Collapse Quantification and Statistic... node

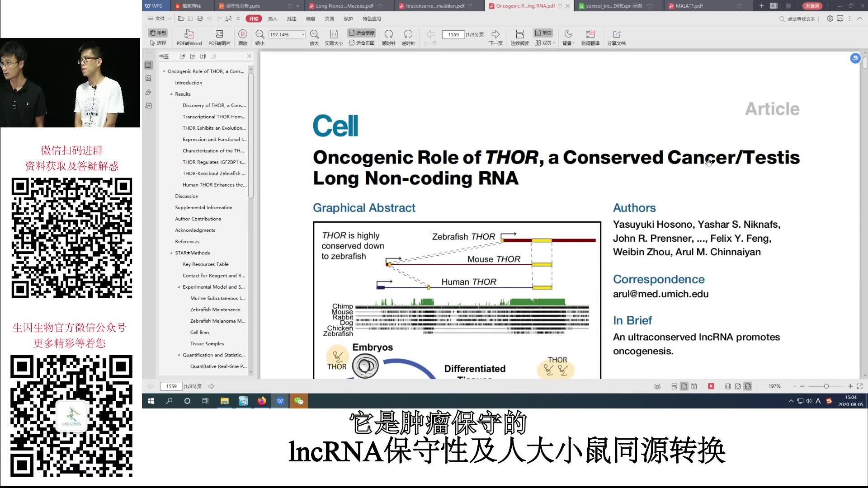pos(179,355)
